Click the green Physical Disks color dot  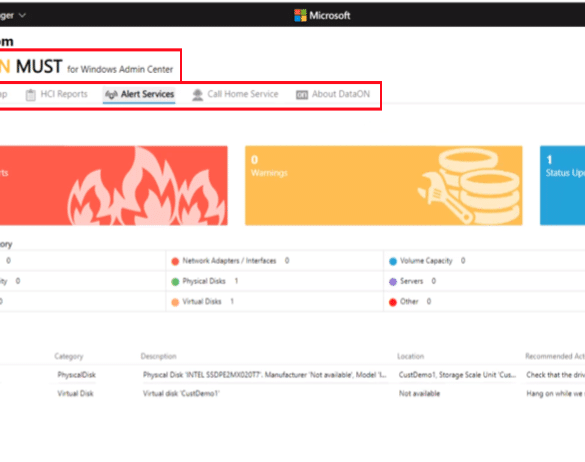pyautogui.click(x=175, y=282)
